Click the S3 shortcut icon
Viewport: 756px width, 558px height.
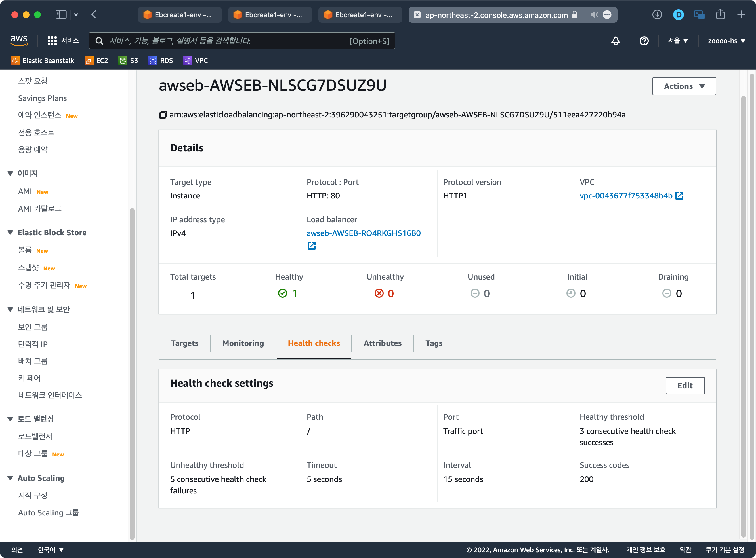coord(123,60)
